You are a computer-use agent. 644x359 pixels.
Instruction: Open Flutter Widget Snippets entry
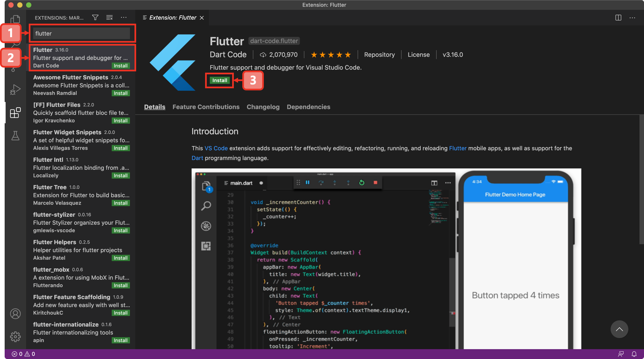[x=82, y=140]
